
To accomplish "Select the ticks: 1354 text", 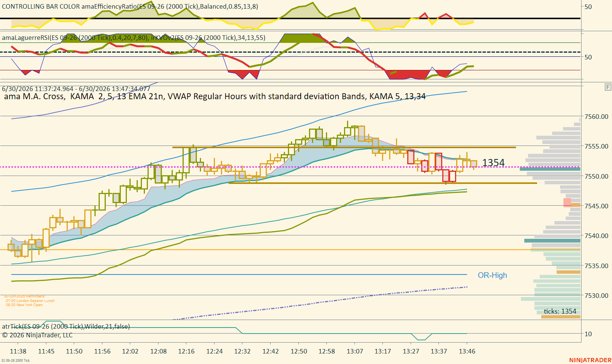I will pyautogui.click(x=560, y=311).
